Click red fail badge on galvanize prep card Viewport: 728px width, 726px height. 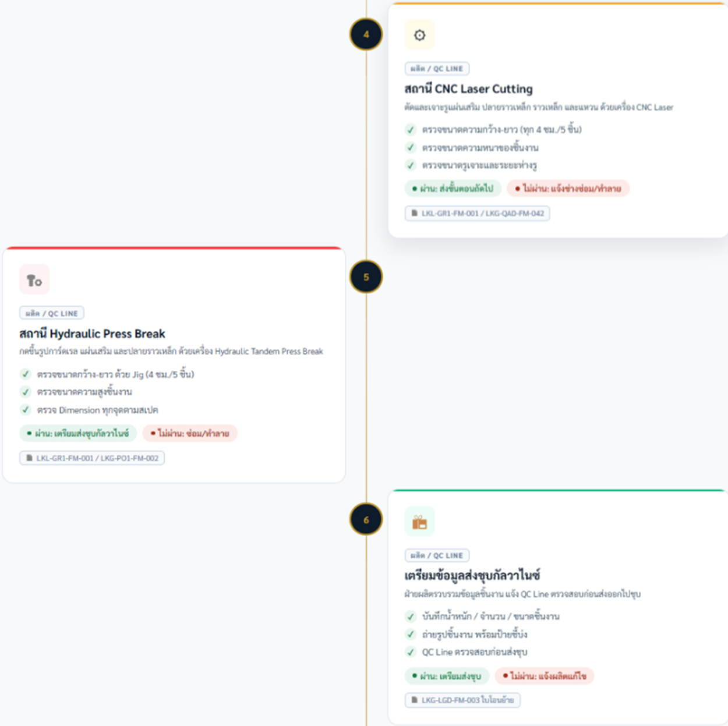(544, 676)
